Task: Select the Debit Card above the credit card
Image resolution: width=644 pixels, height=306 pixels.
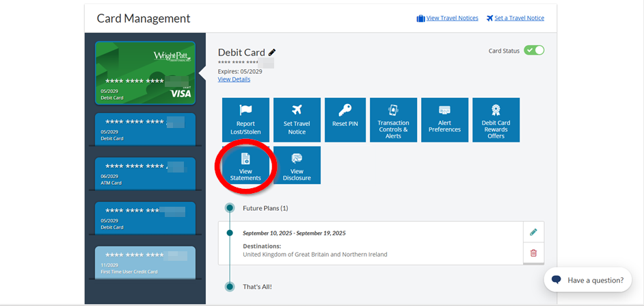Action: pos(146,218)
